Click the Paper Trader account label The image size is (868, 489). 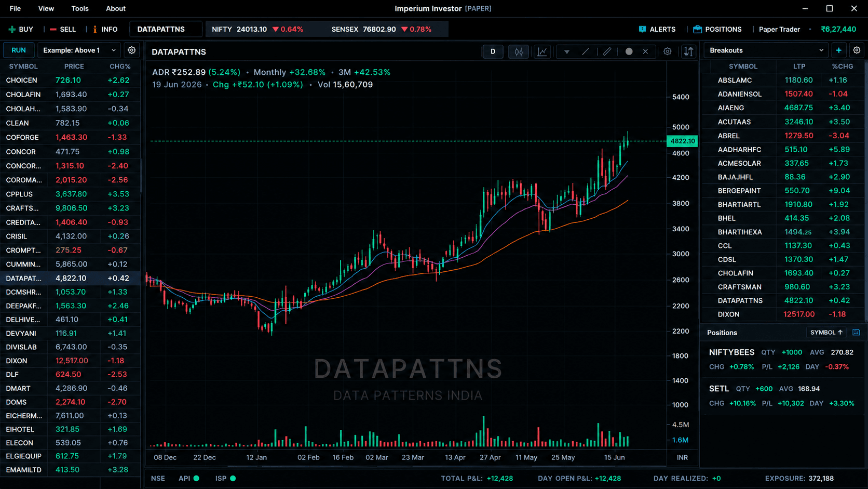point(779,29)
